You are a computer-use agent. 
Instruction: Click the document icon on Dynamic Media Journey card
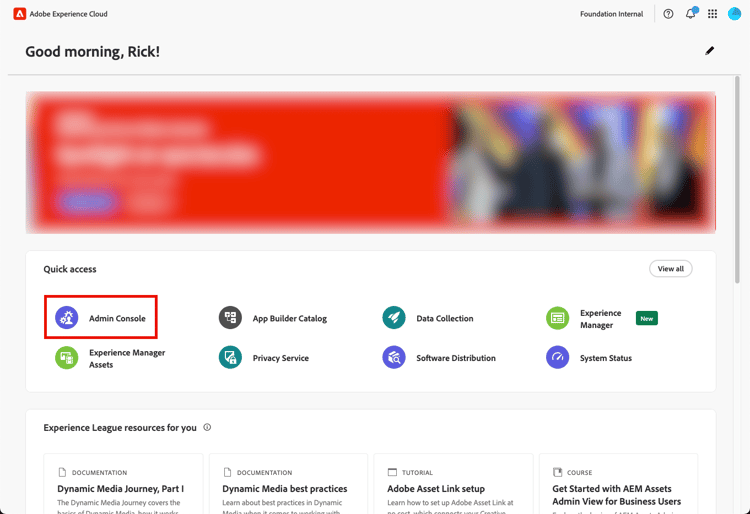tap(62, 472)
